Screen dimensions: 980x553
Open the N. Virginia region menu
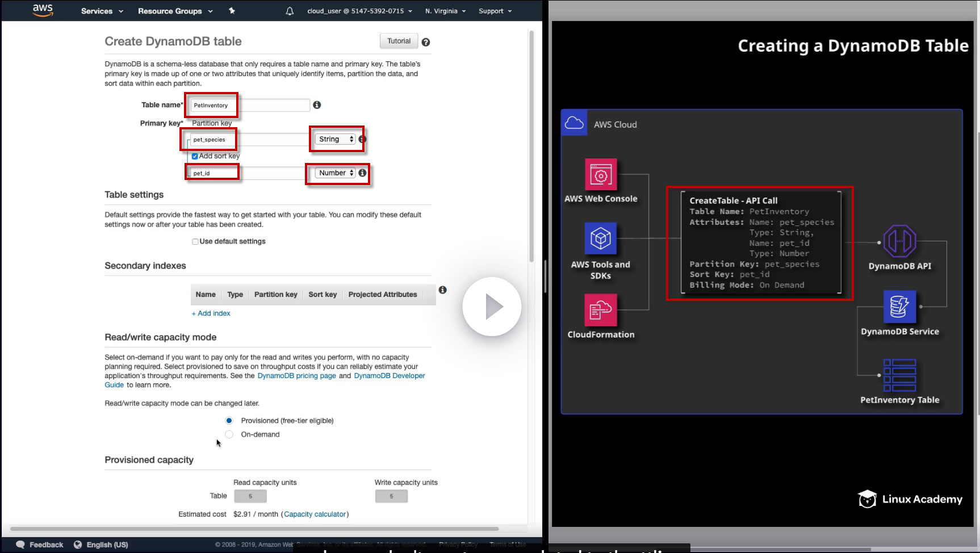446,11
